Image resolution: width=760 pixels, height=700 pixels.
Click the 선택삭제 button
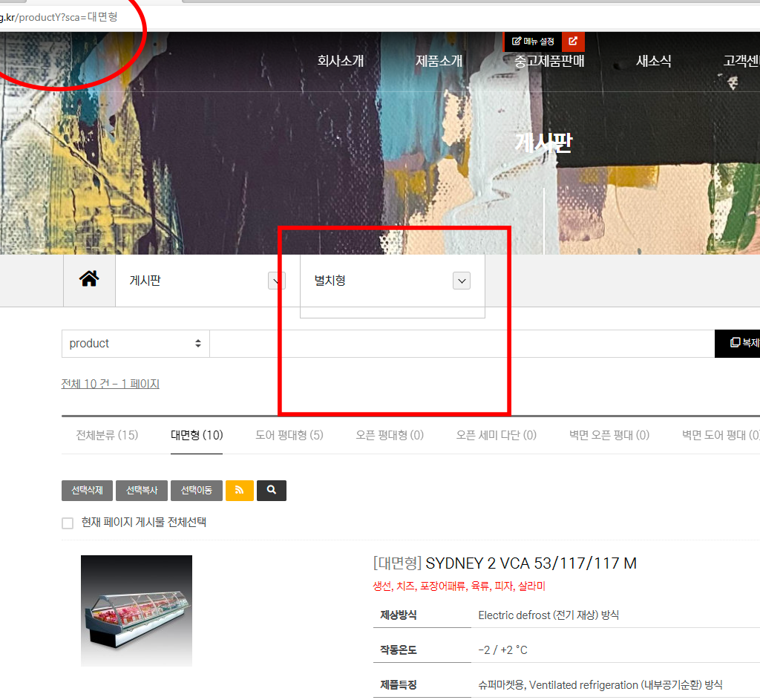click(x=88, y=490)
